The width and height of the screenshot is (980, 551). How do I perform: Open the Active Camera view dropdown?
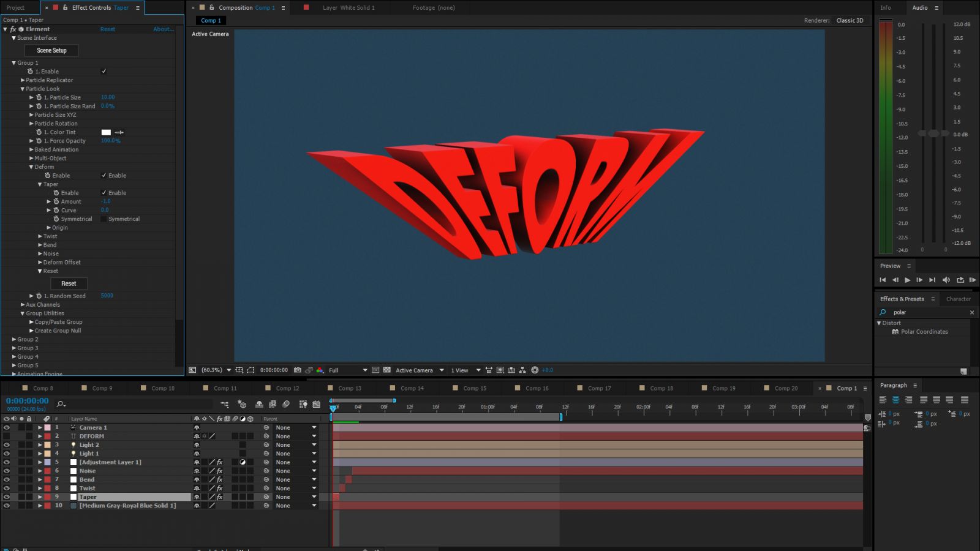pos(420,370)
